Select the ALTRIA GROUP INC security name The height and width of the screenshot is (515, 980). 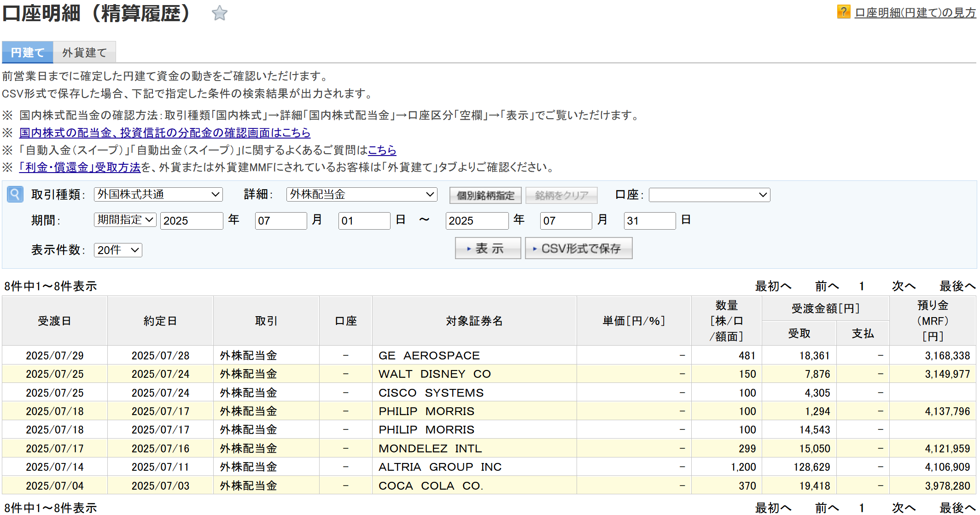point(440,467)
